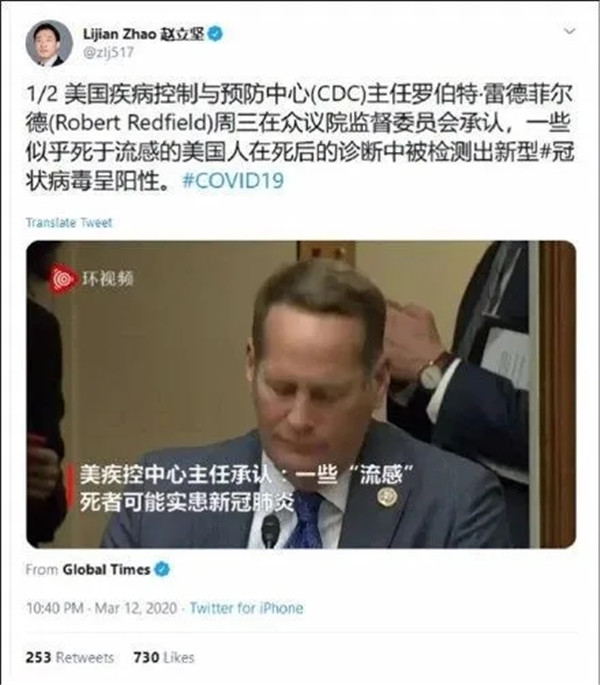Open the #COVID19 hashtag
Image resolution: width=600 pixels, height=685 pixels.
pyautogui.click(x=233, y=181)
